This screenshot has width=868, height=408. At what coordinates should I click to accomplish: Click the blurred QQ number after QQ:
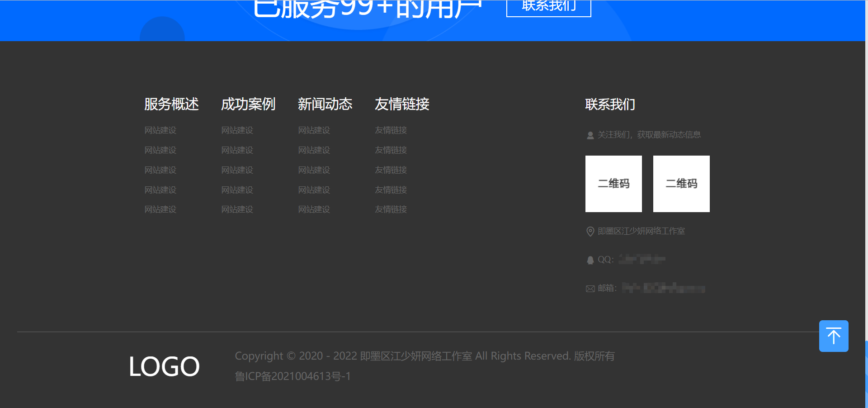pyautogui.click(x=641, y=260)
